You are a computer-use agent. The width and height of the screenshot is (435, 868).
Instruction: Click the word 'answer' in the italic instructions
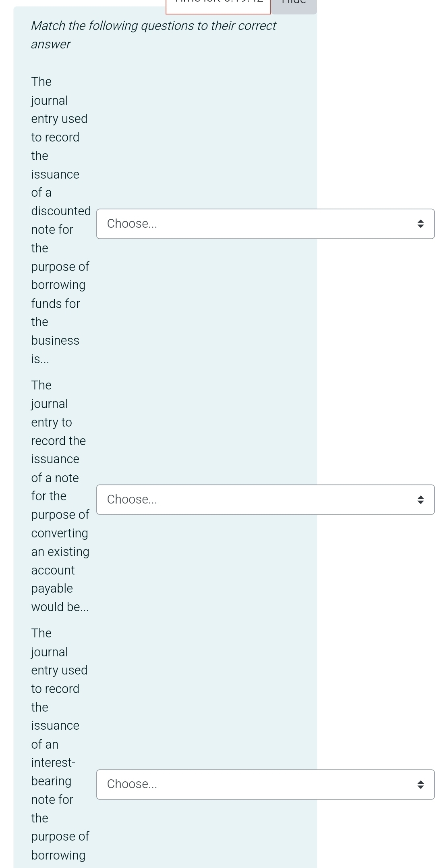(x=51, y=44)
